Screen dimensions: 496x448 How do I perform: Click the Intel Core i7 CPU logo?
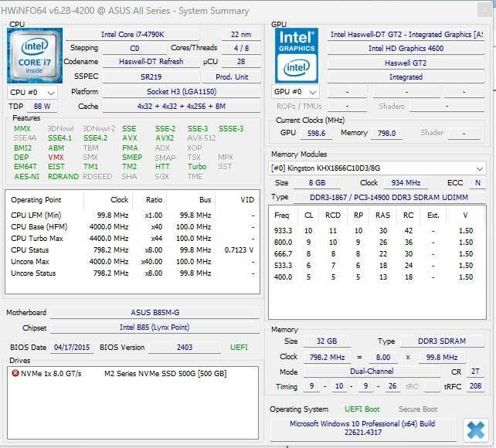click(x=35, y=56)
